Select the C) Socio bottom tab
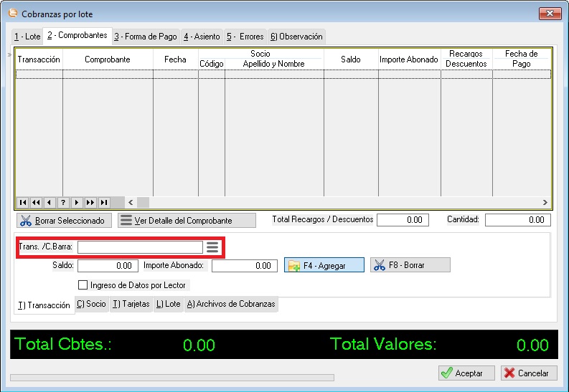The image size is (569, 392). click(x=91, y=305)
